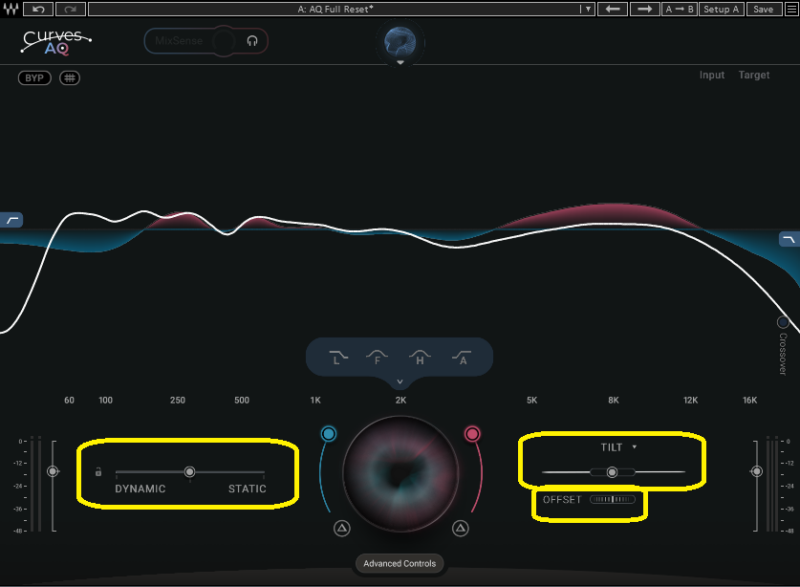Toggle the grid display button
Screen dimensions: 800x587
coord(69,78)
